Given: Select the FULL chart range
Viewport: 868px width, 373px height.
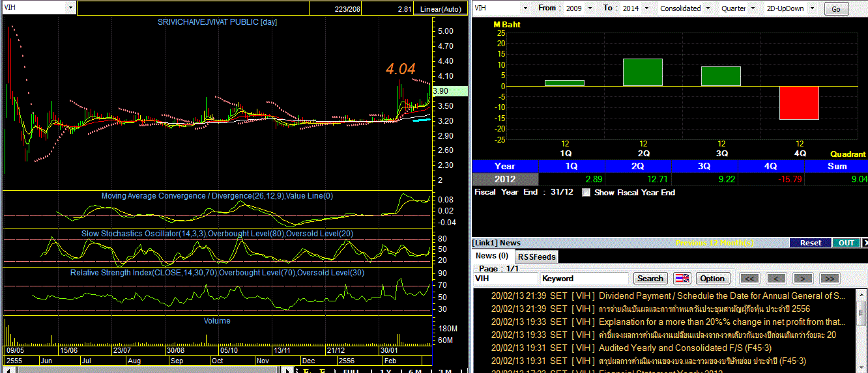Looking at the screenshot, I should pos(351,370).
